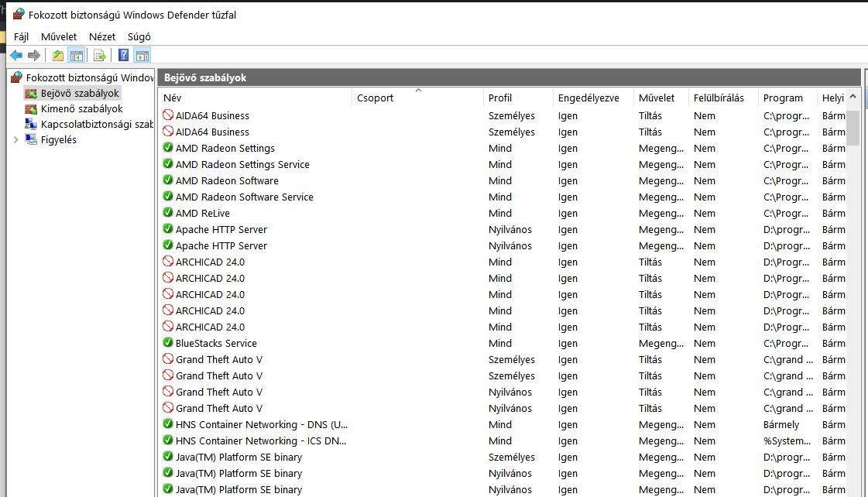Viewport: 868px width, 497px height.
Task: Sort by the Felülbírálás column header
Action: (723, 98)
